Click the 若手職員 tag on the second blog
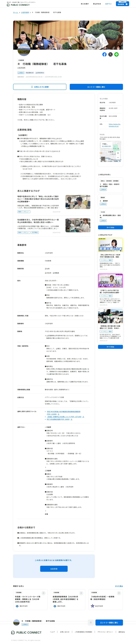This screenshot has width=136, height=644. (x=35, y=232)
